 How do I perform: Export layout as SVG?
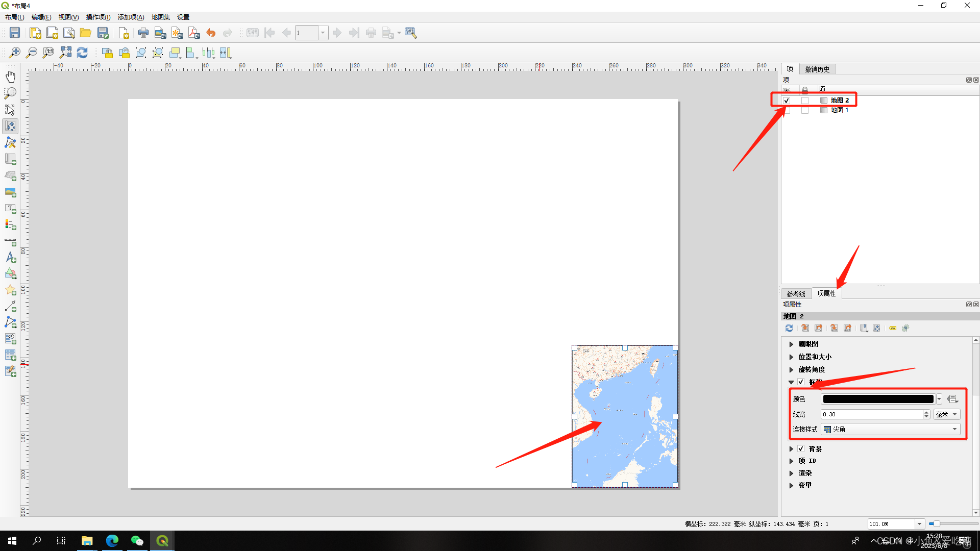[x=177, y=33]
